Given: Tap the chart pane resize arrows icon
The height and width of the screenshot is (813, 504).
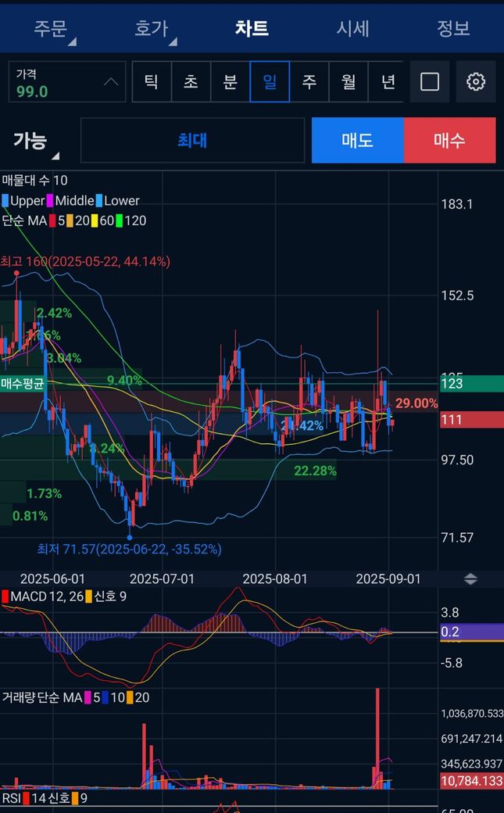Looking at the screenshot, I should 470,579.
